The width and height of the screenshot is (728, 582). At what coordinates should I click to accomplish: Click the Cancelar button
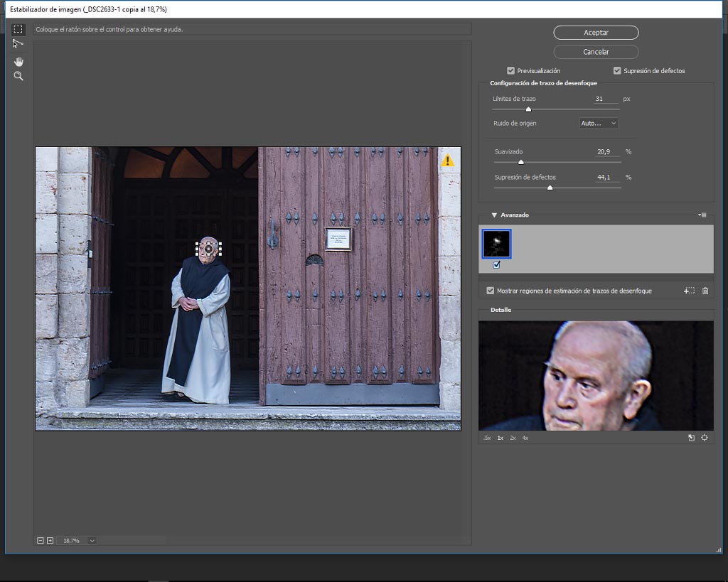coord(596,52)
